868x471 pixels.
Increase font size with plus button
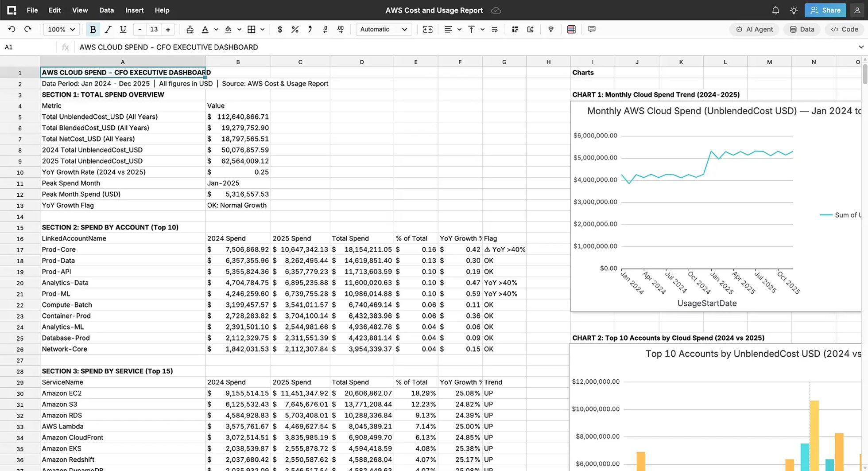pos(168,29)
